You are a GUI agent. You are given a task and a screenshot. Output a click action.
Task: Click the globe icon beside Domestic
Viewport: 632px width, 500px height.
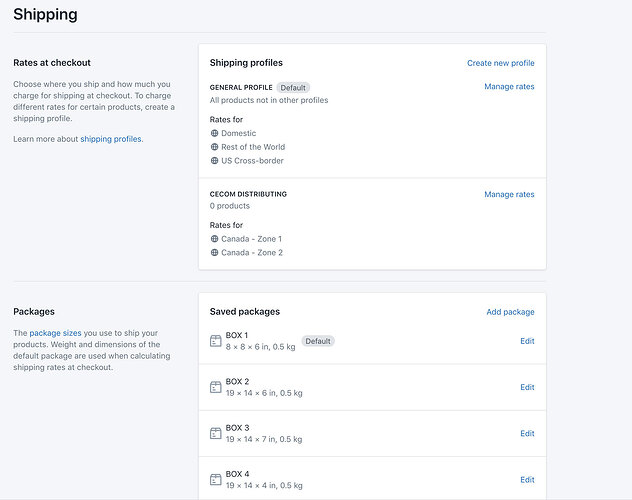pyautogui.click(x=214, y=133)
